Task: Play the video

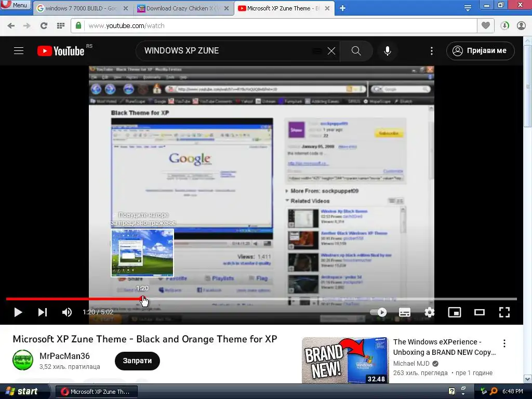Action: click(18, 312)
